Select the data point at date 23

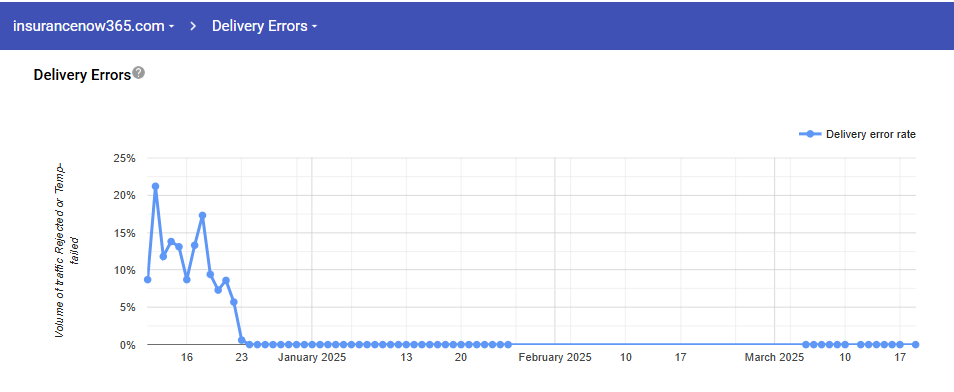(x=242, y=340)
